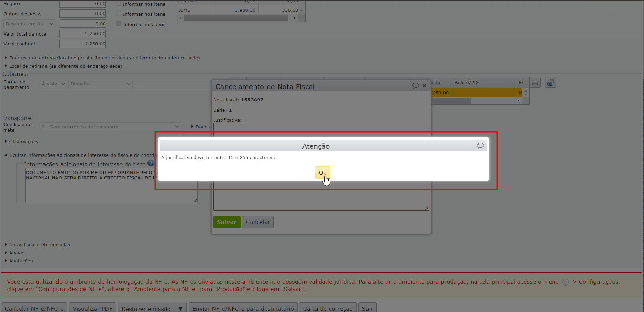Click Salvar in cancellation dialog

click(227, 222)
